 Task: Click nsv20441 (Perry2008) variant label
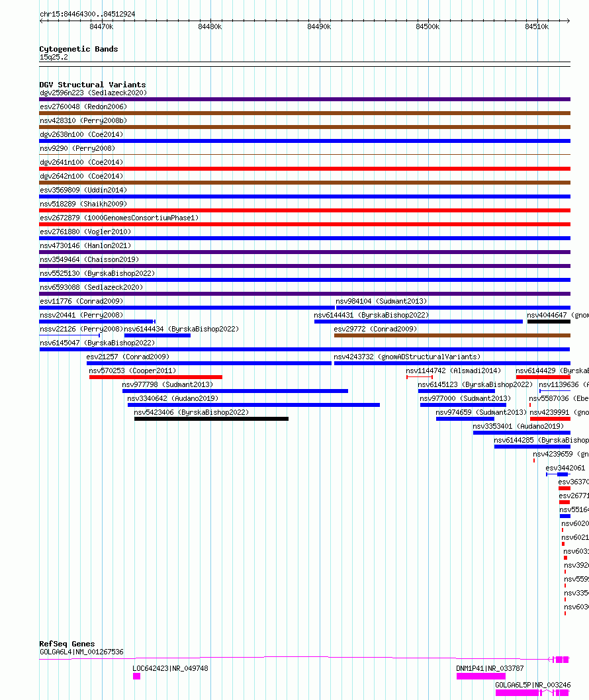[81, 315]
